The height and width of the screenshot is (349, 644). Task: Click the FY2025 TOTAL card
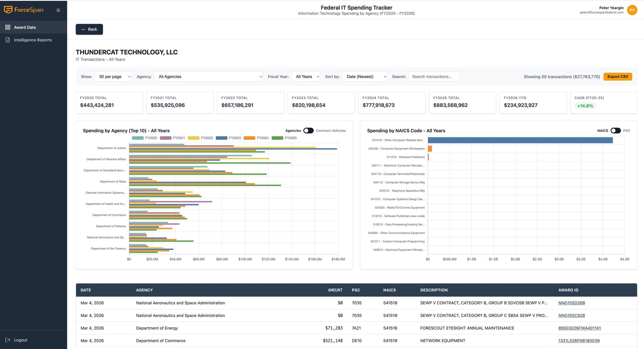coord(462,103)
